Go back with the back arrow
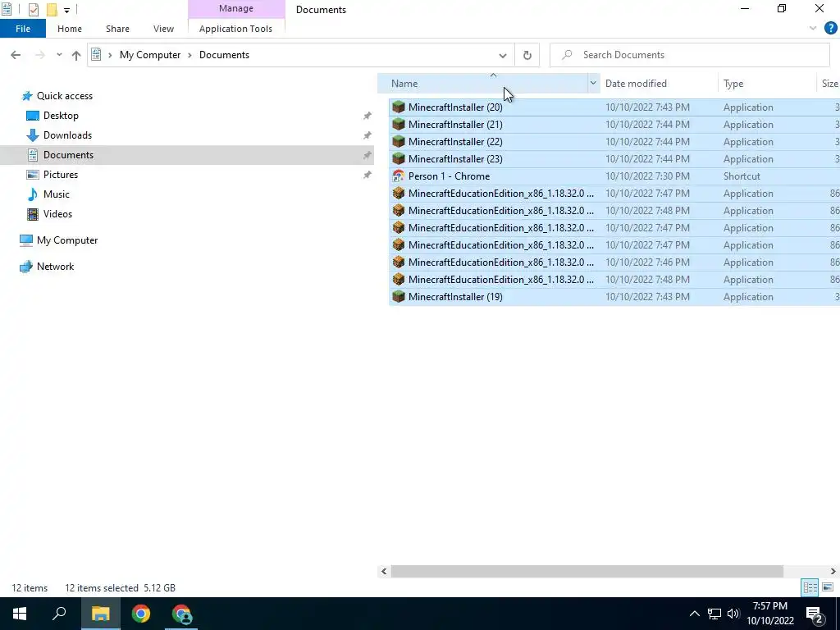 coord(16,55)
